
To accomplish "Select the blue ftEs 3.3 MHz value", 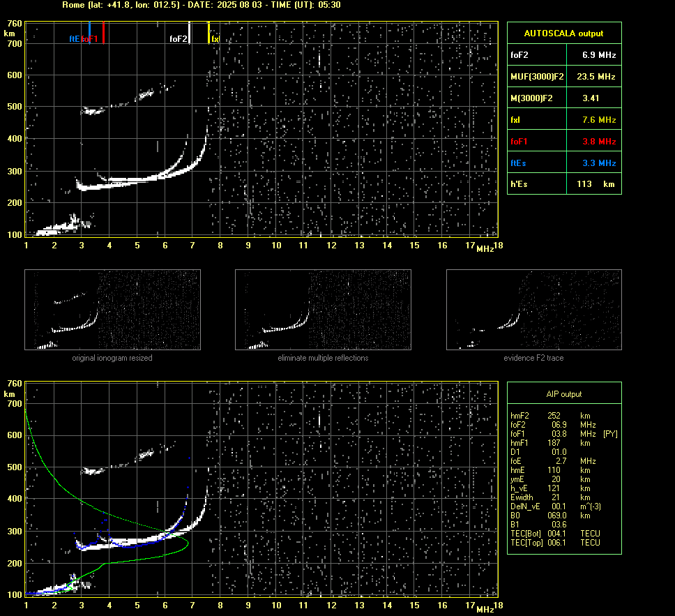I will point(599,163).
